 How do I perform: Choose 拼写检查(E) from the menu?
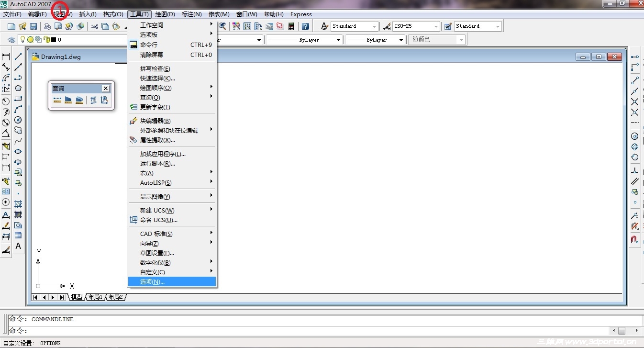[x=172, y=69]
